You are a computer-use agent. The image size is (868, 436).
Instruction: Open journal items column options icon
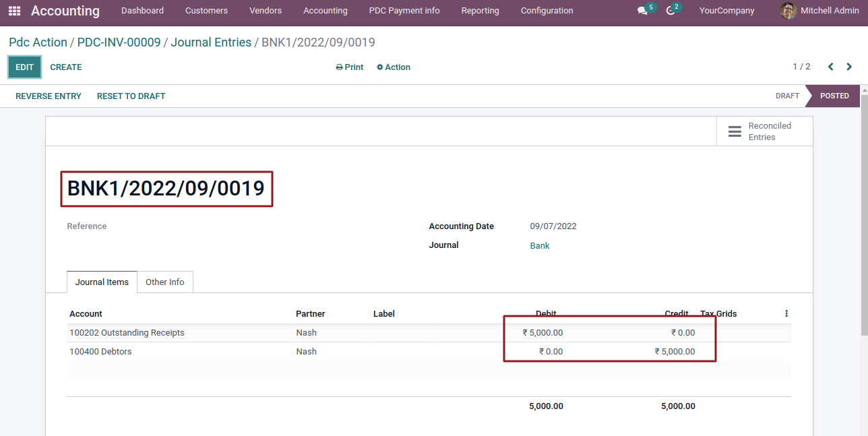click(786, 313)
